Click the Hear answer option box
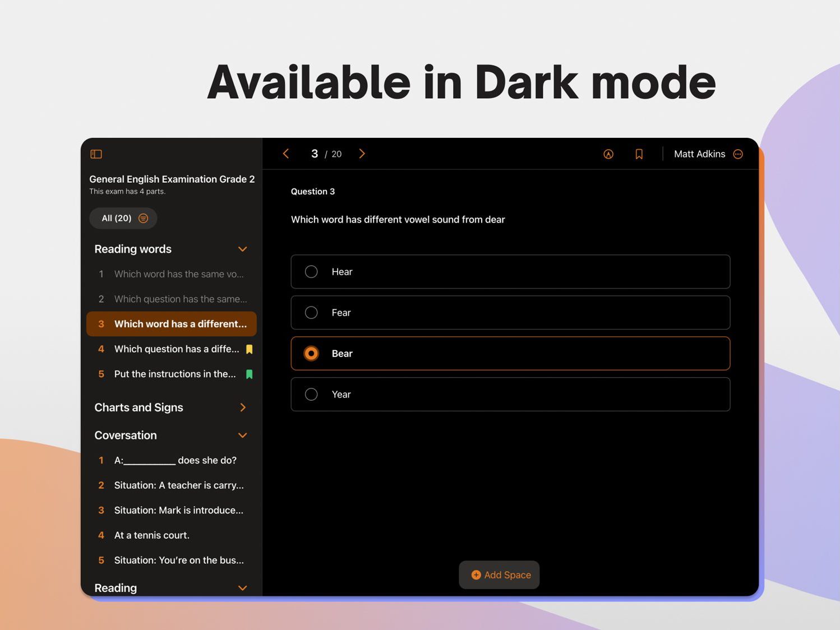The image size is (840, 630). click(510, 272)
